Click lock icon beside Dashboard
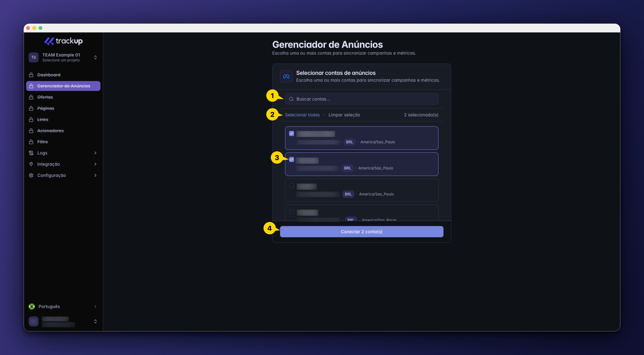 (31, 75)
